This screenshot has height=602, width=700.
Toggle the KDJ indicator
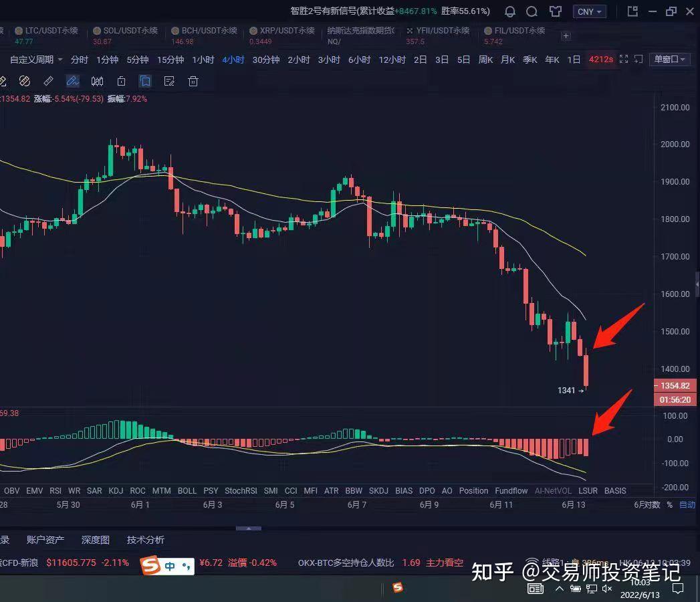pyautogui.click(x=116, y=491)
